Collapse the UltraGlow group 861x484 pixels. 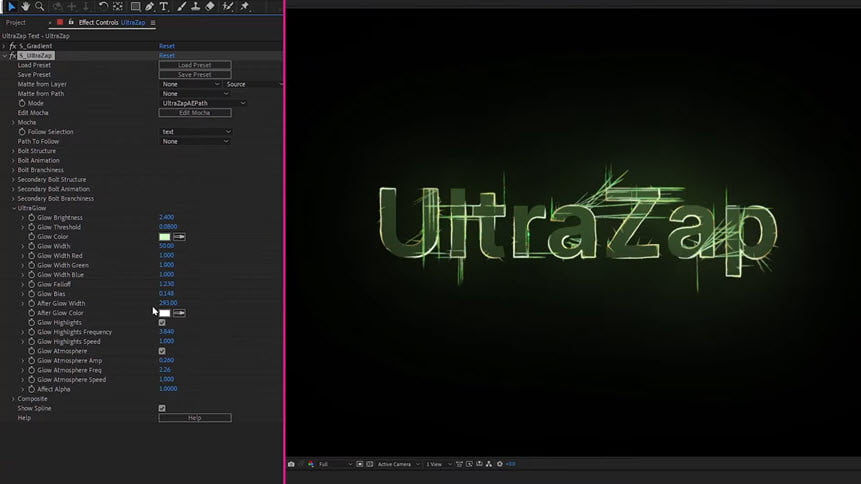(13, 208)
